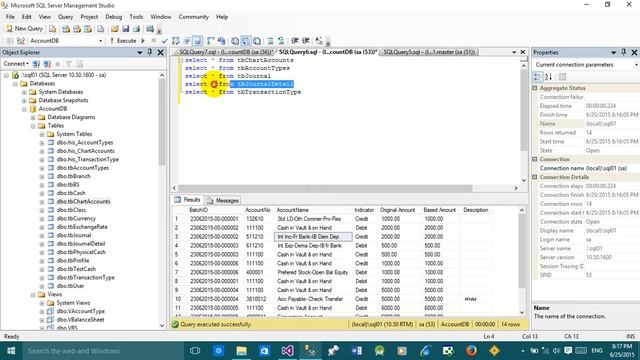Click the Object Explorer disconnect icon
The image size is (640, 360).
(47, 64)
